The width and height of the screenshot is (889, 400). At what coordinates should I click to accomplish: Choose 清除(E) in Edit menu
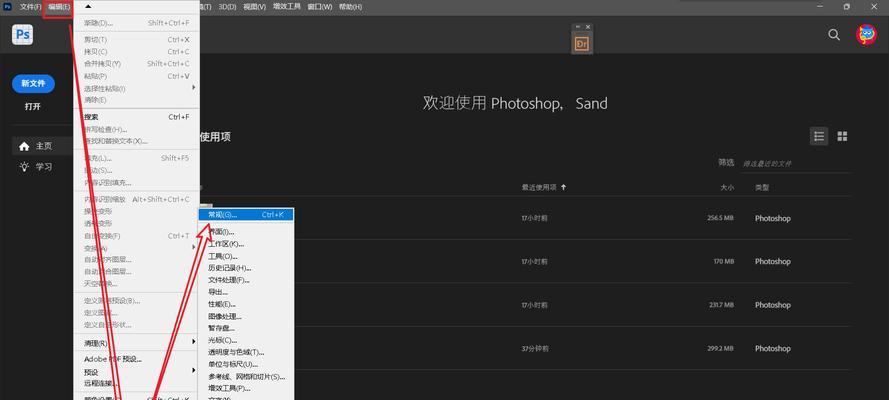(x=136, y=100)
